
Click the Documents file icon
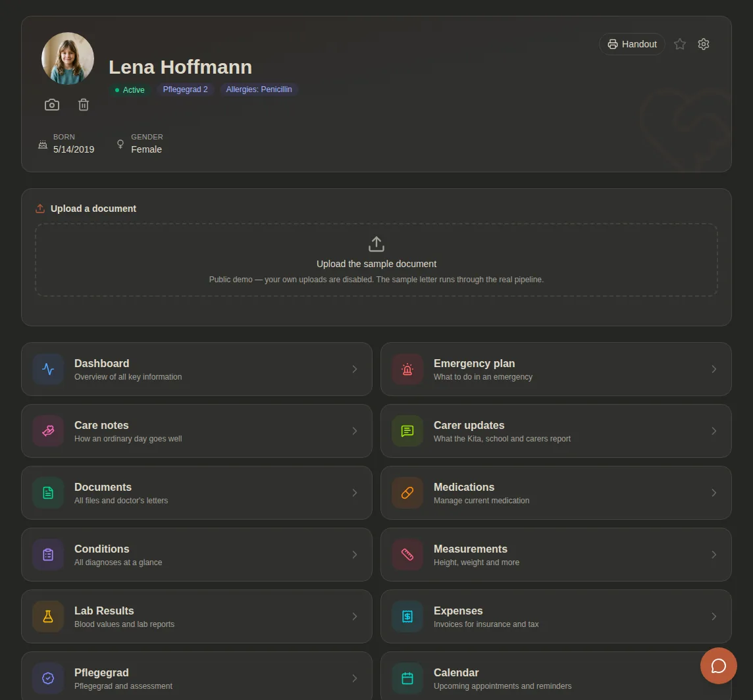point(48,493)
